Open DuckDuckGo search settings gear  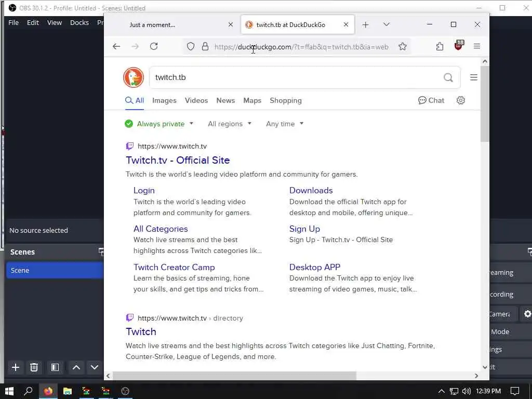tap(460, 100)
